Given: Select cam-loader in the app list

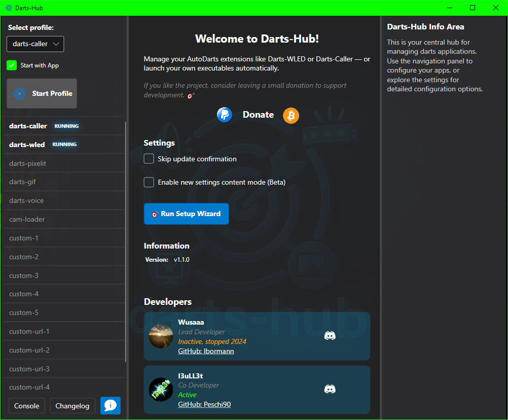Looking at the screenshot, I should pyautogui.click(x=64, y=220).
